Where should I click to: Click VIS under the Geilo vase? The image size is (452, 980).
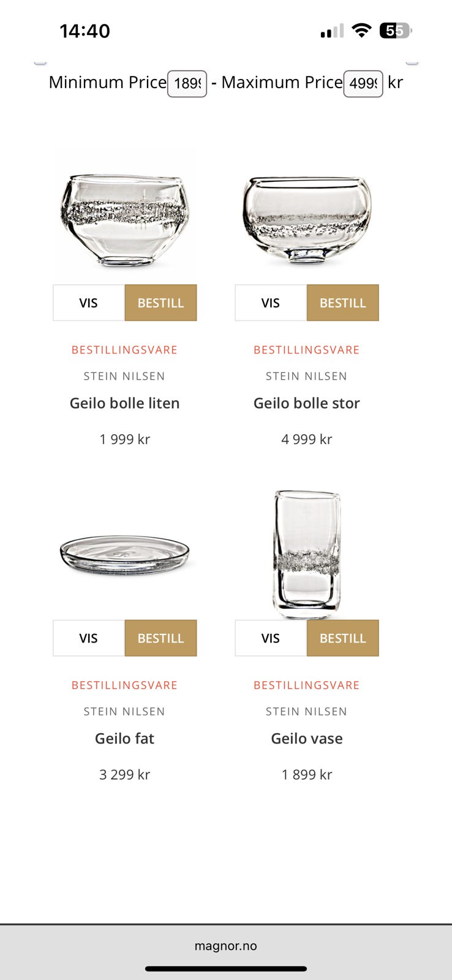click(270, 638)
